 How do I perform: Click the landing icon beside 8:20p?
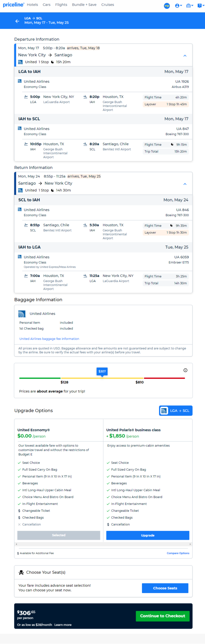(85, 97)
